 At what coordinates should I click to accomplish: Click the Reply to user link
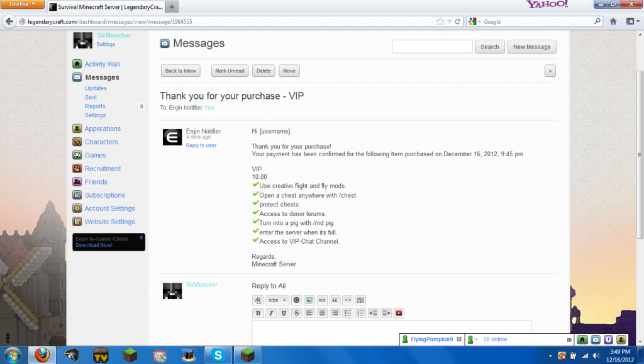201,145
